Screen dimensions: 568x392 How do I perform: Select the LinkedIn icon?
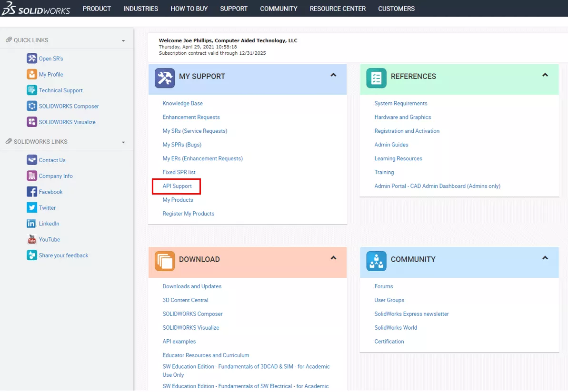[x=31, y=223]
